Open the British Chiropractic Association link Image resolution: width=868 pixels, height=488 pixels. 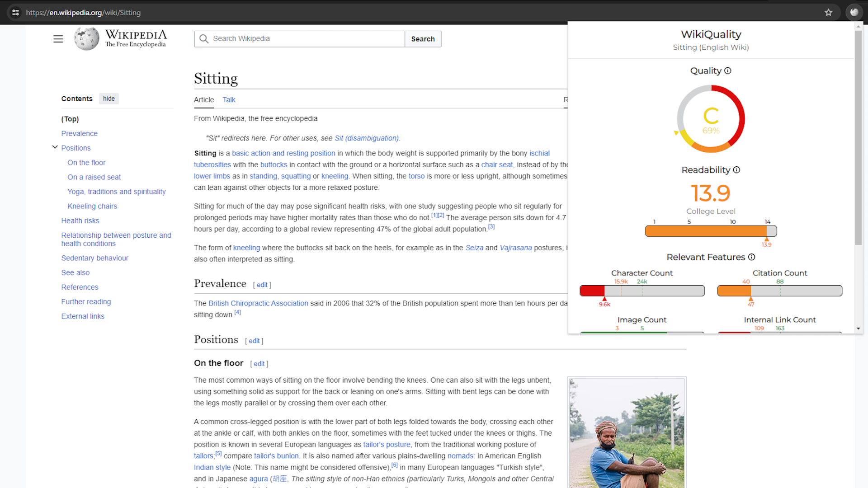258,303
